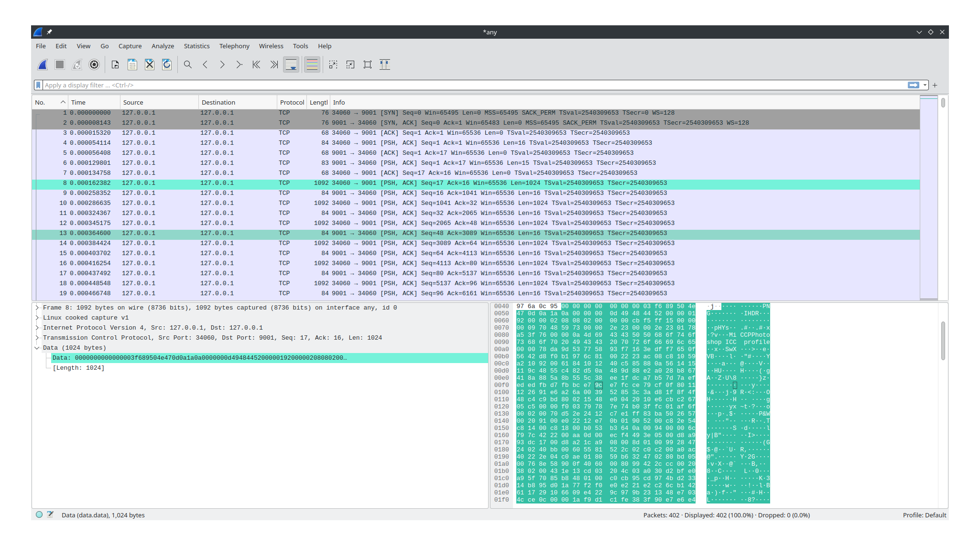Jump to the last packet
Screen dimensions: 980x557
tap(274, 64)
